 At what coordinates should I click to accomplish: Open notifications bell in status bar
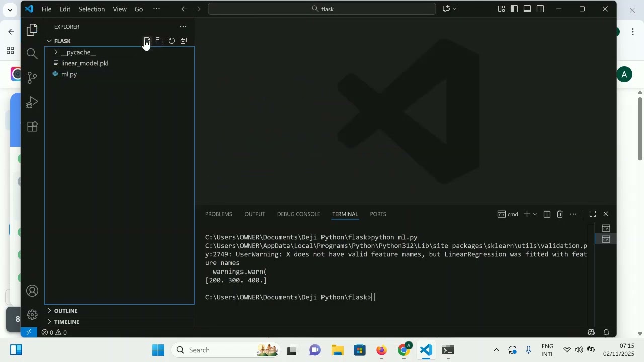click(x=606, y=332)
